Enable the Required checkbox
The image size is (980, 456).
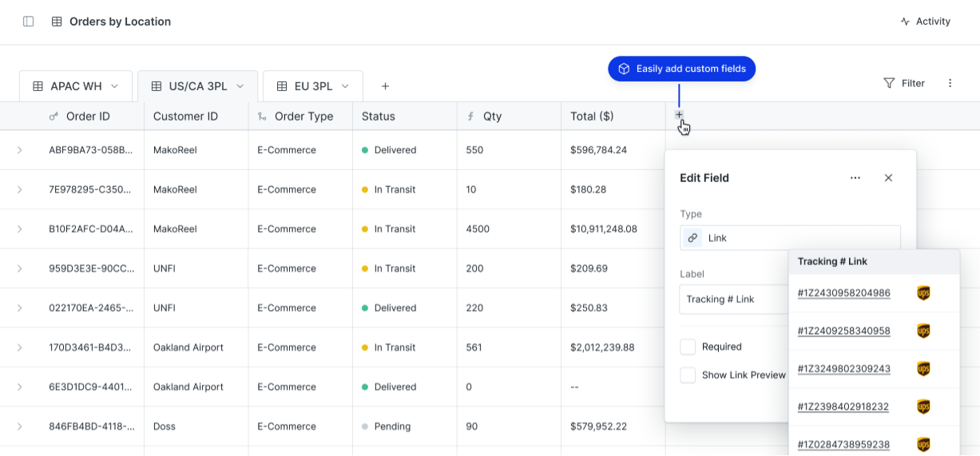pyautogui.click(x=688, y=347)
